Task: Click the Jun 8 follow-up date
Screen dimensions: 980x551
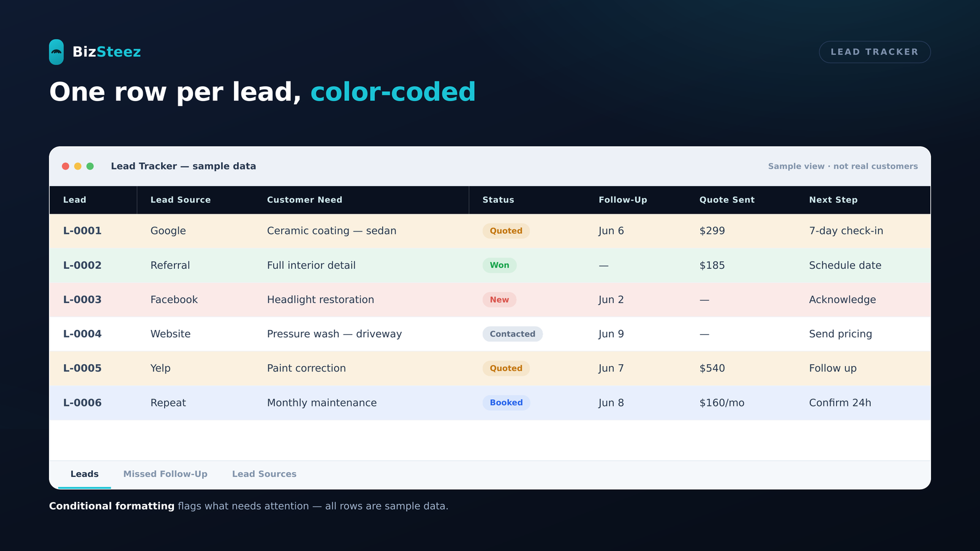Action: (x=611, y=402)
